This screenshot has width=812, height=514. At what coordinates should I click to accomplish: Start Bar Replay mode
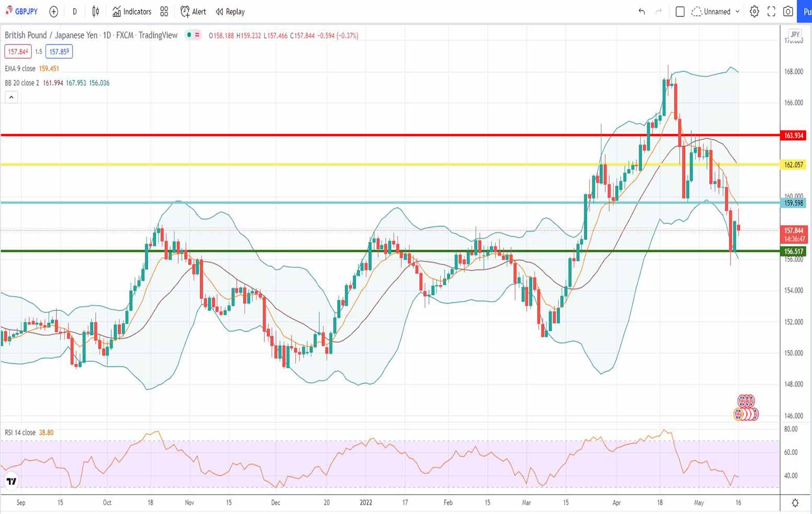point(230,11)
